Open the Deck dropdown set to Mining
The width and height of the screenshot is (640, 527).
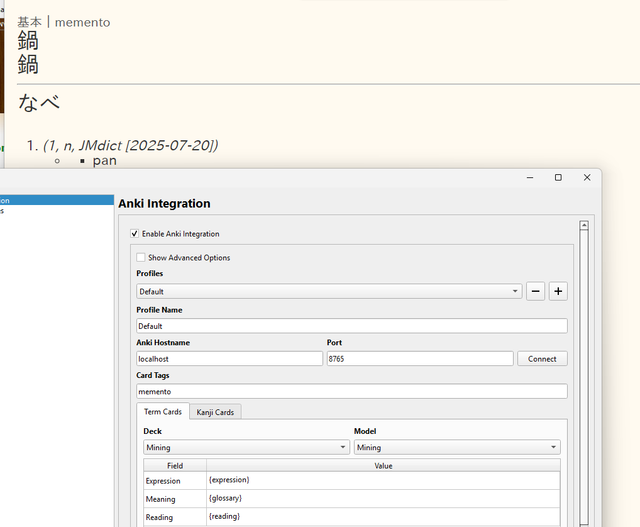[247, 447]
